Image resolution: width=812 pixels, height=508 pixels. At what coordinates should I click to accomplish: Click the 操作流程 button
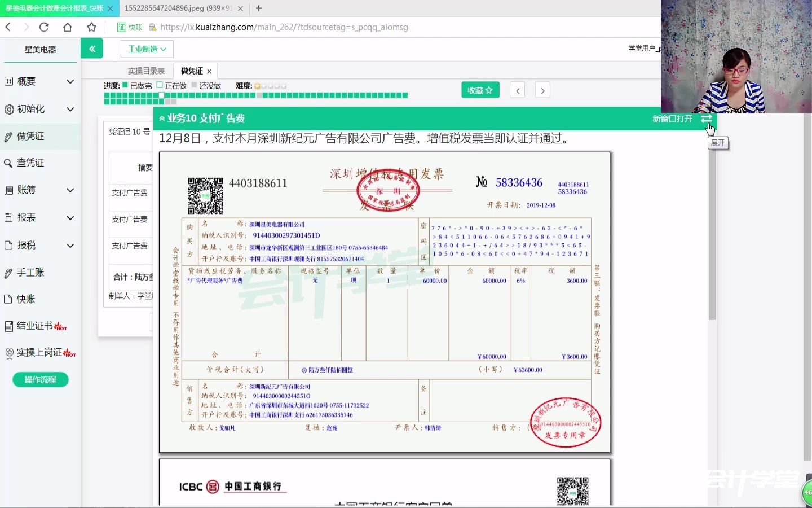(40, 379)
